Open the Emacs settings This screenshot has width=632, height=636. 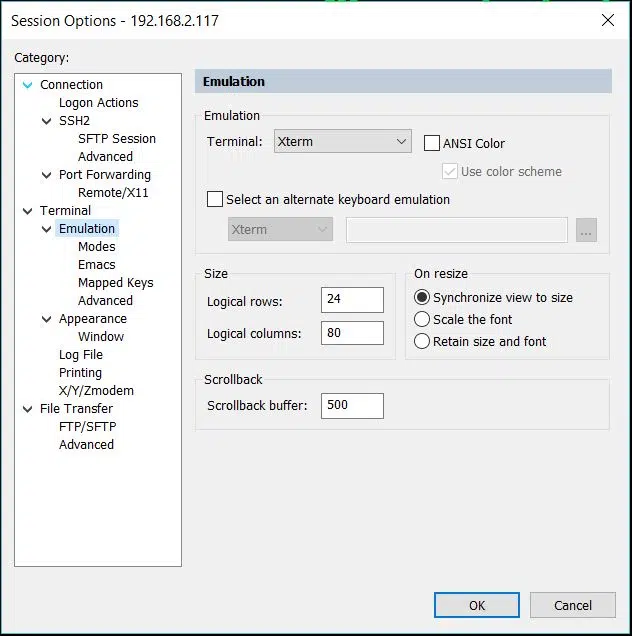point(97,264)
